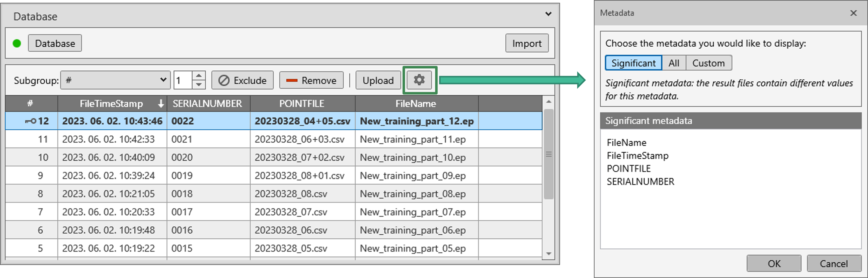Click the table vertical scrollbar thumb
This screenshot has width=868, height=278.
click(548, 154)
